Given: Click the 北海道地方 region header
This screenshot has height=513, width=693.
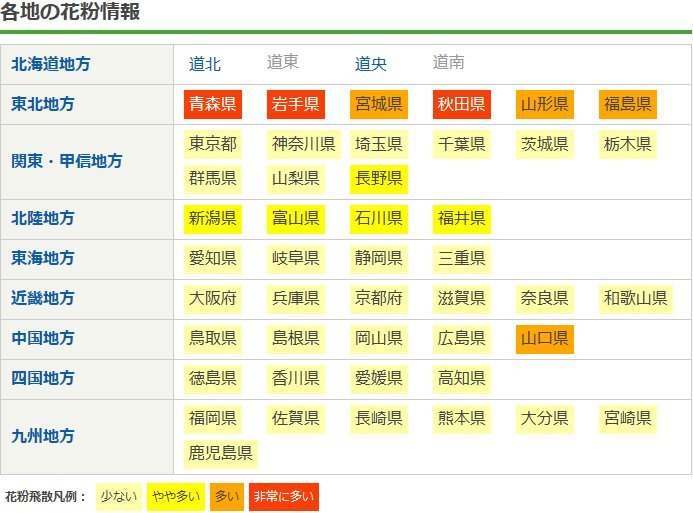Looking at the screenshot, I should (50, 64).
